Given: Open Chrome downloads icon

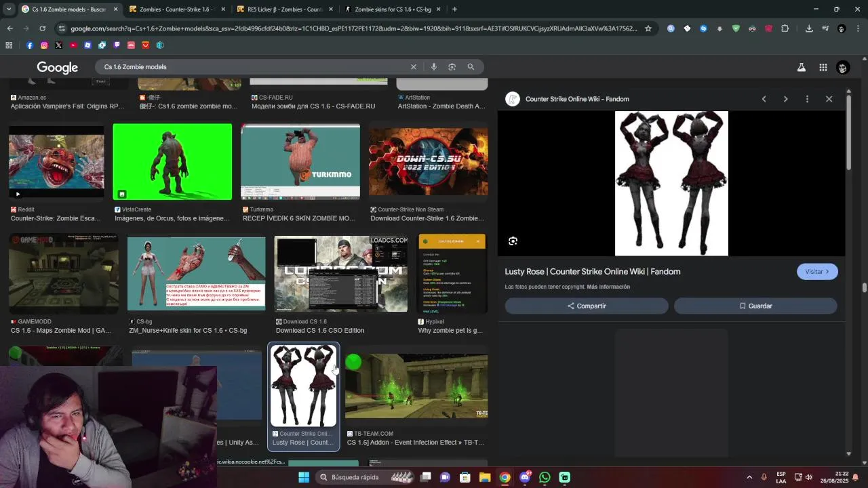Looking at the screenshot, I should point(809,28).
